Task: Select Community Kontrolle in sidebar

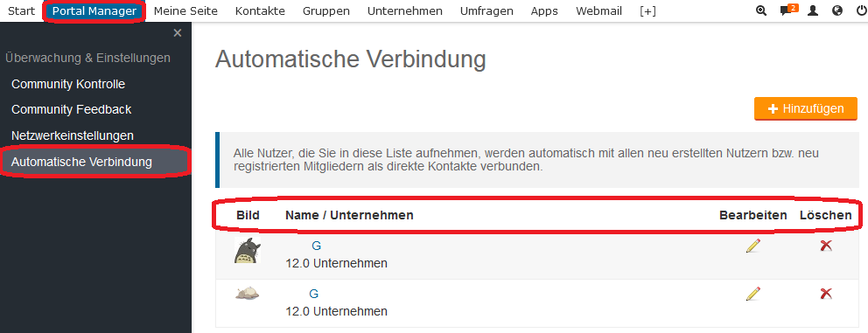Action: click(x=68, y=84)
